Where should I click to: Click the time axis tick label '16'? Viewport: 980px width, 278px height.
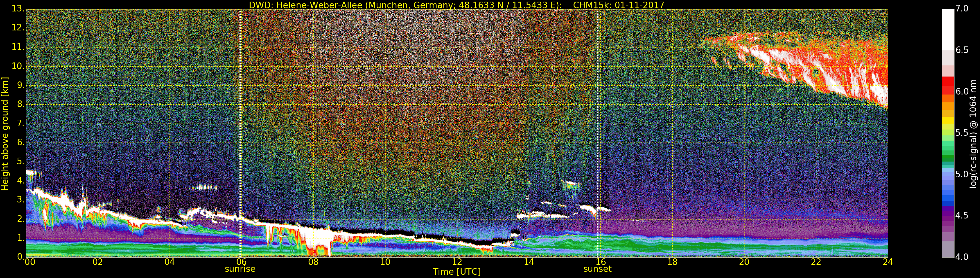point(601,262)
